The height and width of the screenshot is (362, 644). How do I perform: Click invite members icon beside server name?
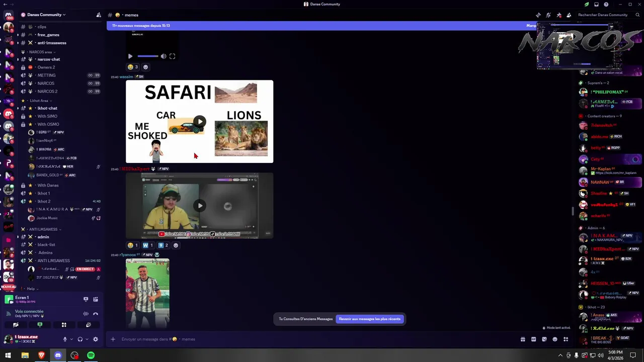[99, 15]
